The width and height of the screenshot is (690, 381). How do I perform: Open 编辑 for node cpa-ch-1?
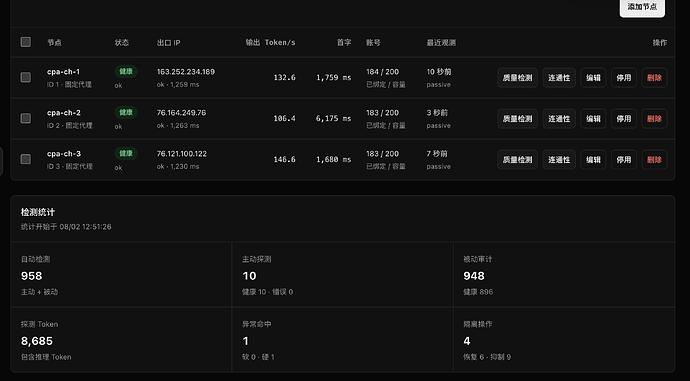tap(593, 78)
